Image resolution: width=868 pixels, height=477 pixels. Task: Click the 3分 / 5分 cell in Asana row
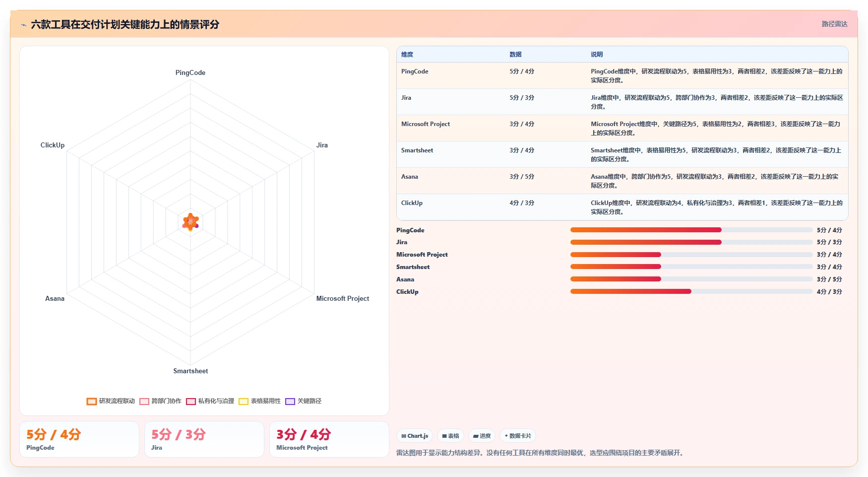tap(522, 177)
